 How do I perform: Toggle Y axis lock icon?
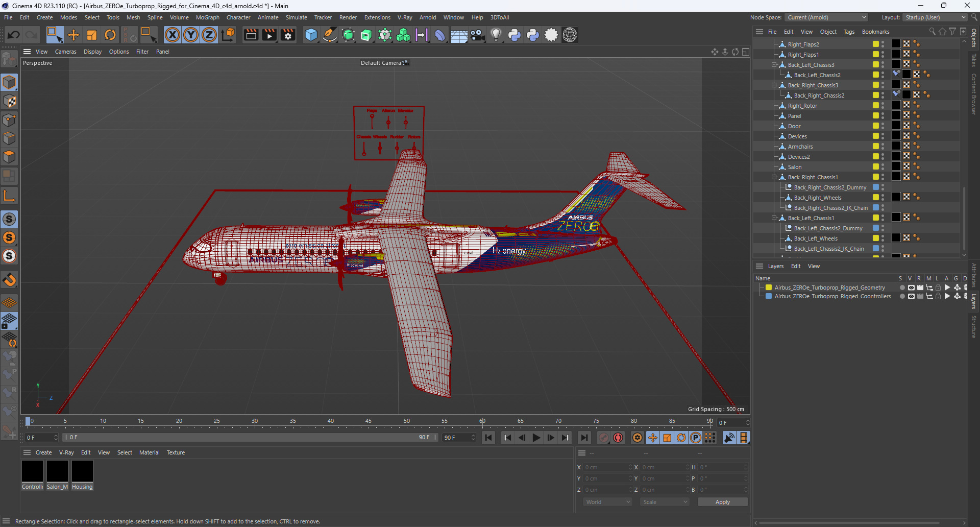point(191,35)
